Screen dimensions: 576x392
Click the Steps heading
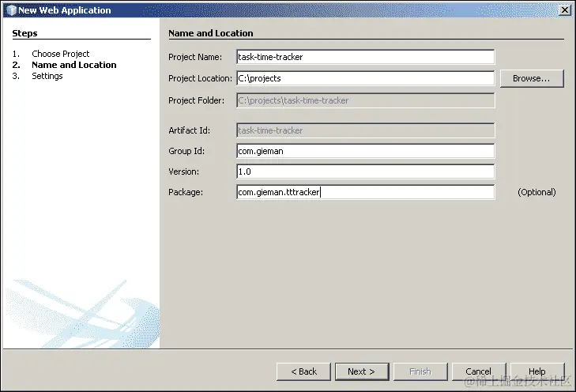click(x=24, y=33)
